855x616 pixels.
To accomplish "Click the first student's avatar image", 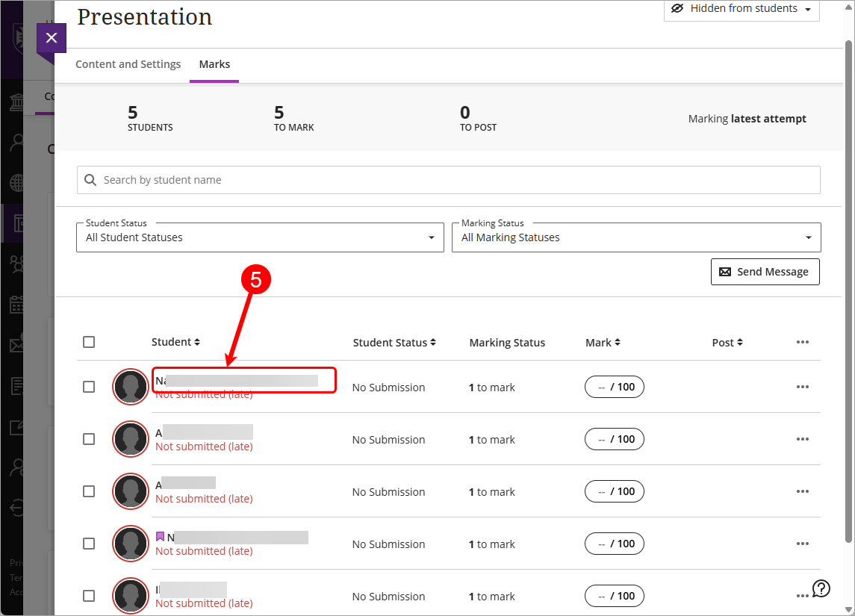I will pyautogui.click(x=131, y=387).
